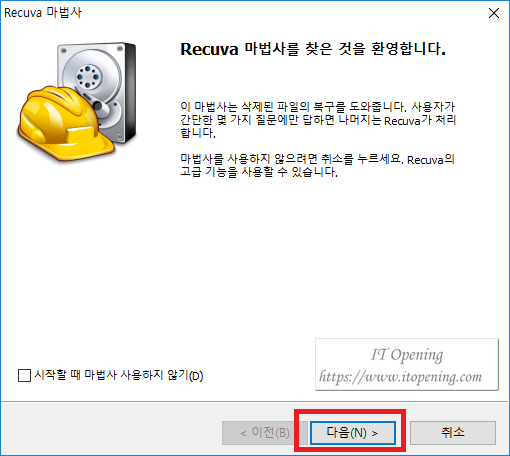Screen dimensions: 510x456
Task: Close the Recuva wizard window
Action: [x=494, y=13]
